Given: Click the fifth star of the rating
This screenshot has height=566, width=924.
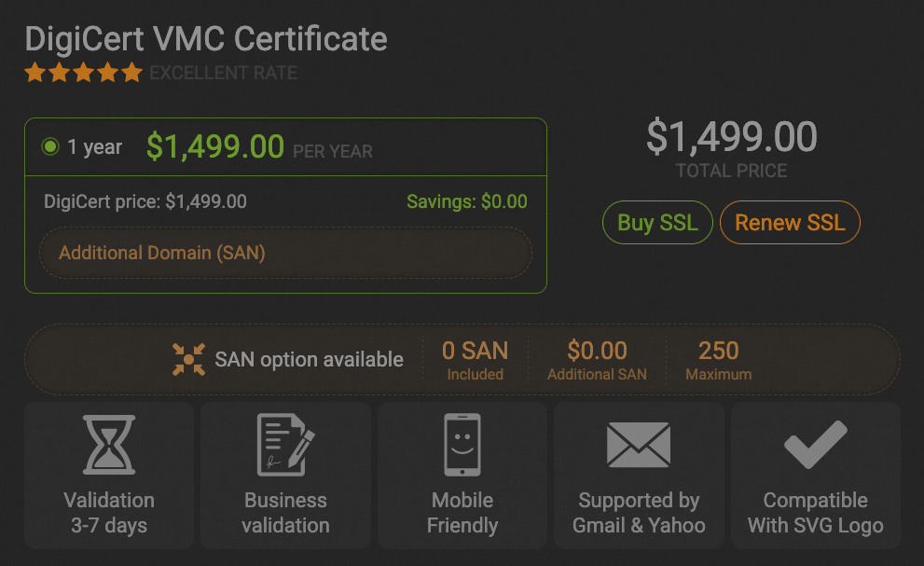Looking at the screenshot, I should tap(131, 71).
